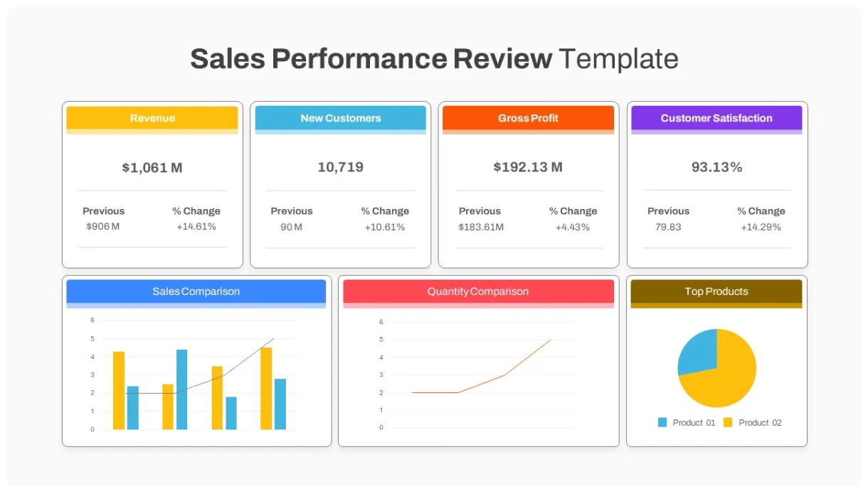Screen dimensions: 868x494
Task: Select the Customer Satisfaction card
Action: pos(716,185)
